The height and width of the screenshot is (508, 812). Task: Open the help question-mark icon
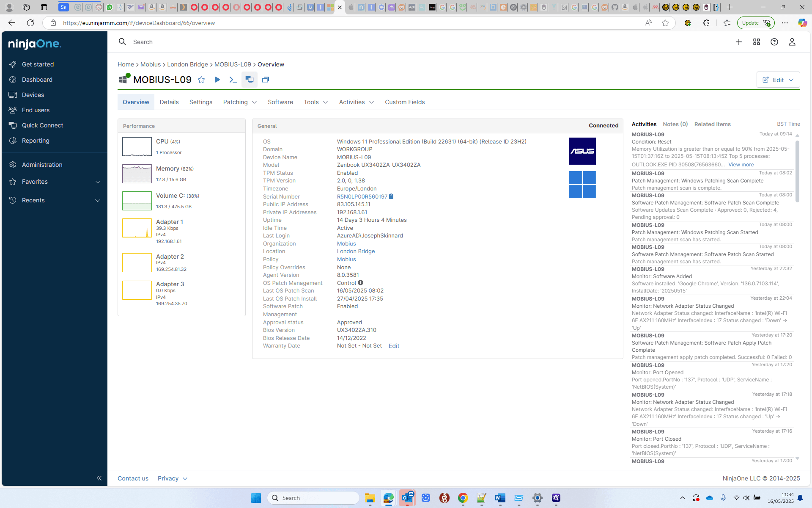coord(774,42)
